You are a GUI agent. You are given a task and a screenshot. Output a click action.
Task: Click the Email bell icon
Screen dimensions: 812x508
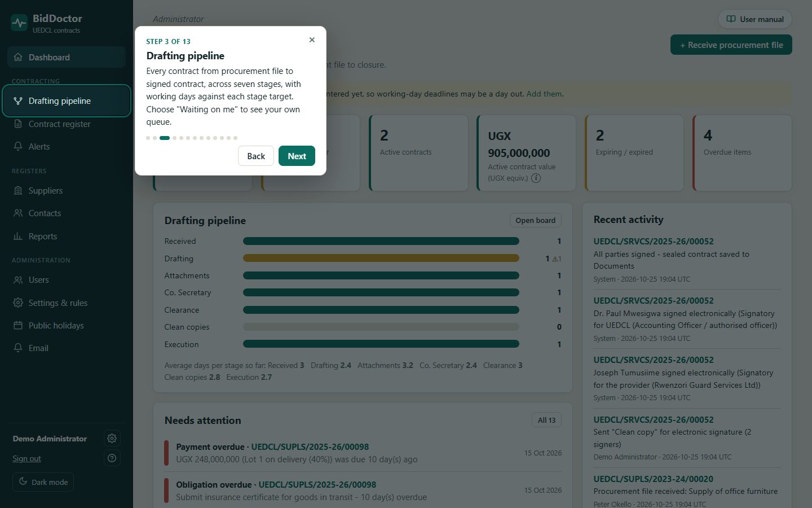[x=18, y=348]
